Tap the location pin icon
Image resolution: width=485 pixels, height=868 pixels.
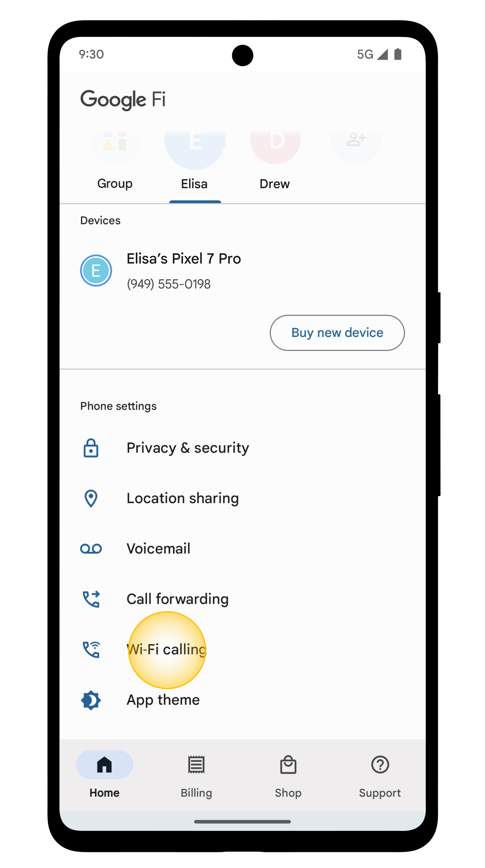(x=91, y=498)
